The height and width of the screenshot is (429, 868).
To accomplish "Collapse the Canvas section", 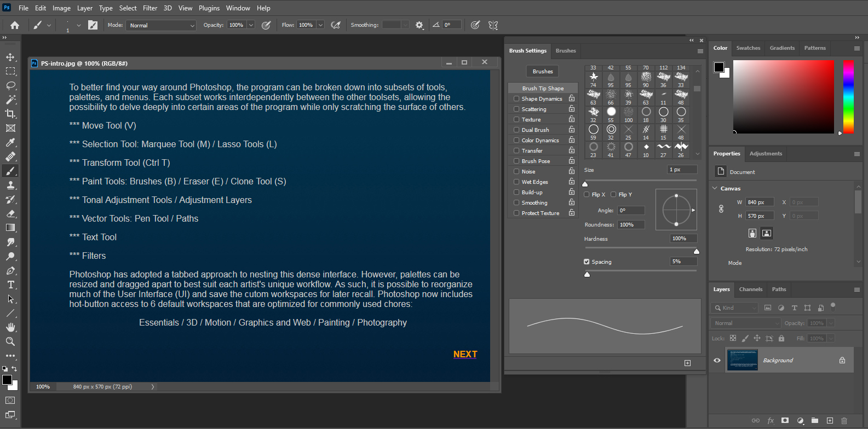I will 715,188.
